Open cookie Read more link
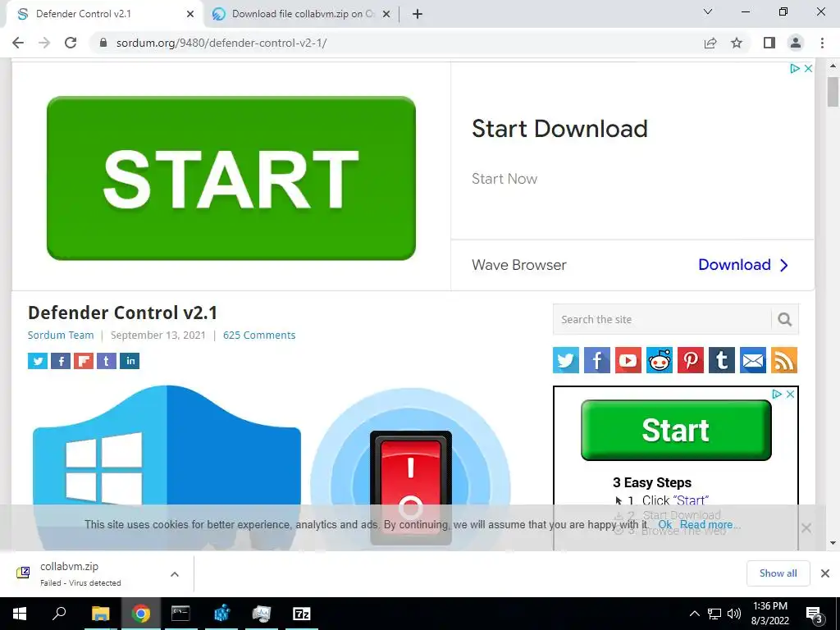Image resolution: width=840 pixels, height=630 pixels. click(x=710, y=524)
